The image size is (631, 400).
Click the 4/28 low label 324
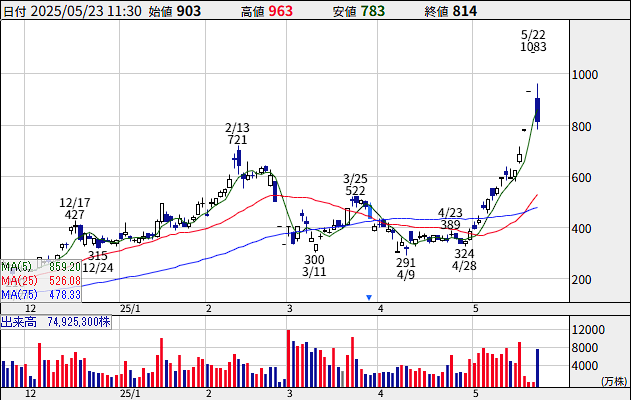[464, 254]
